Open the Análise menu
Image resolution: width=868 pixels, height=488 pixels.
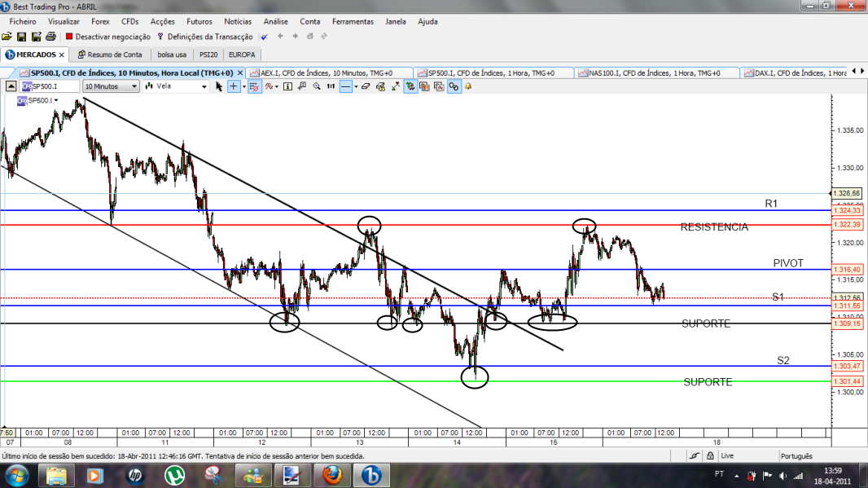[276, 22]
